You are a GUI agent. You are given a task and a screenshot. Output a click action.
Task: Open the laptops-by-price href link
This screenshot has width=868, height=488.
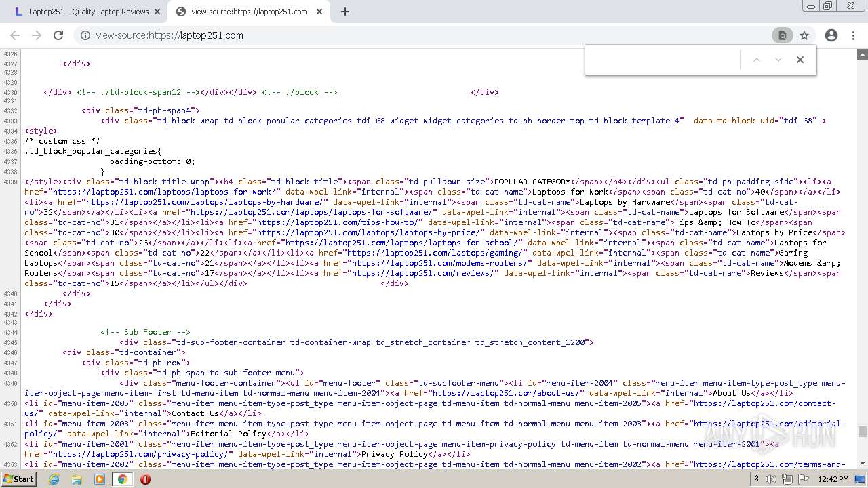370,232
